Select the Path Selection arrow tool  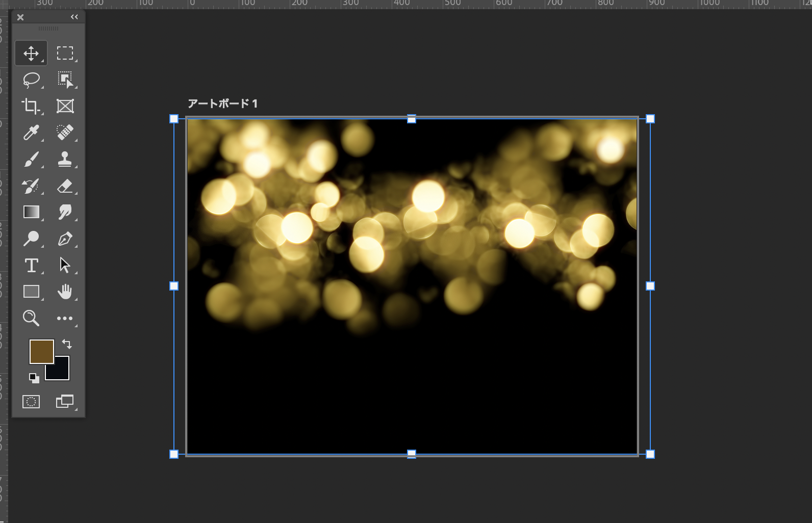[x=65, y=265]
